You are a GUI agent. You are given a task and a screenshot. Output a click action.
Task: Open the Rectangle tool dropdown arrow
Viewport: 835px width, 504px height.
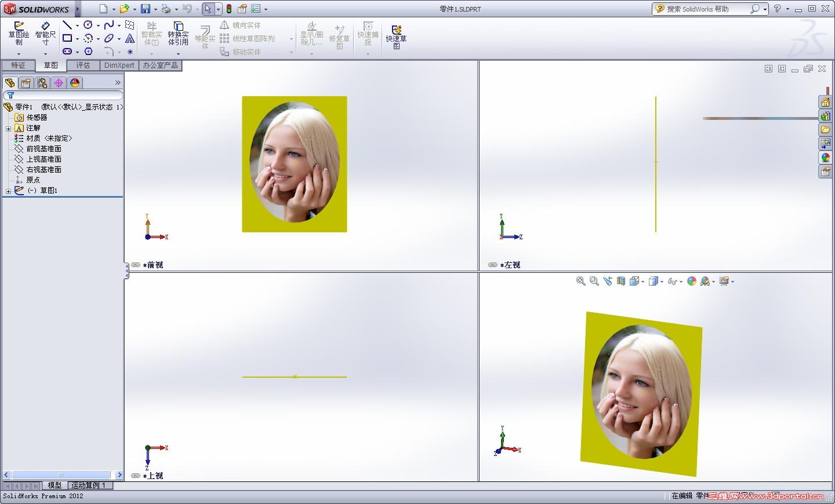(77, 39)
